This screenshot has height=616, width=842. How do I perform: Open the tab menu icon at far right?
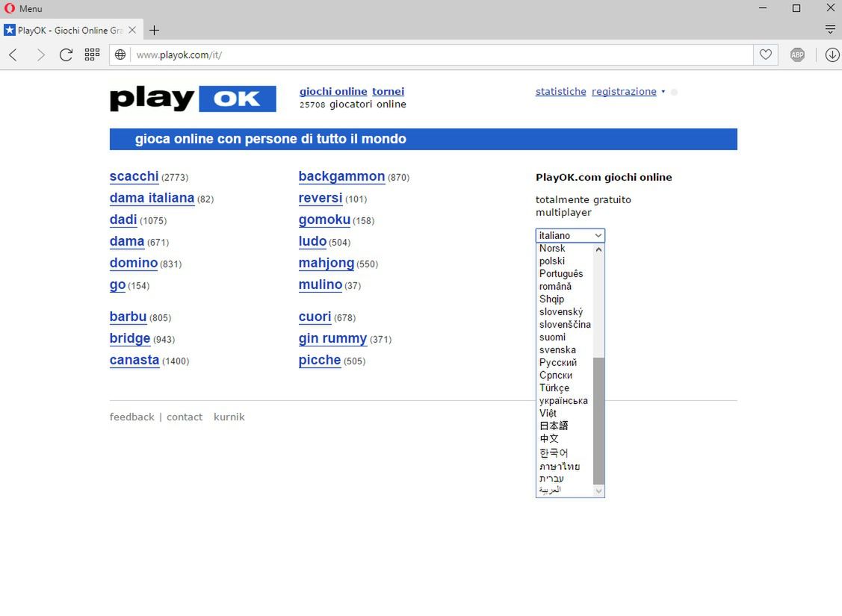pos(830,30)
